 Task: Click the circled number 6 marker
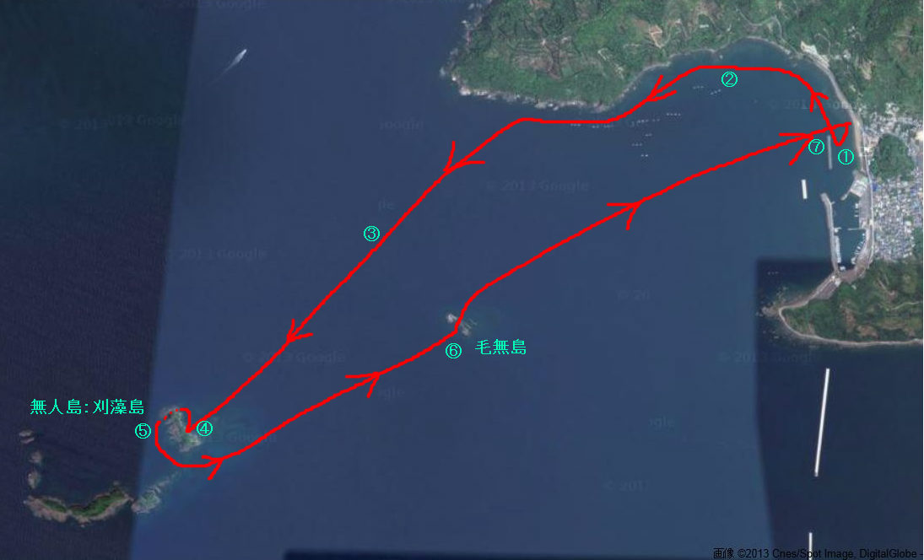pos(453,351)
